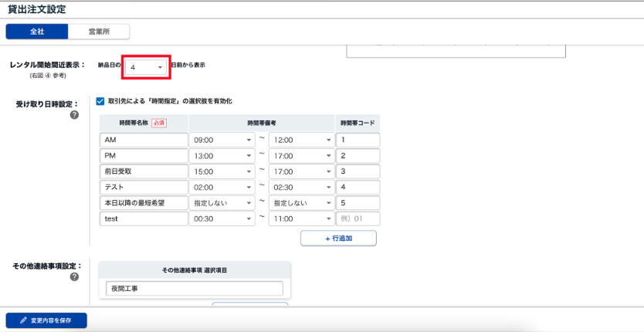
Task: Click the 前日受取 name field
Action: [144, 171]
